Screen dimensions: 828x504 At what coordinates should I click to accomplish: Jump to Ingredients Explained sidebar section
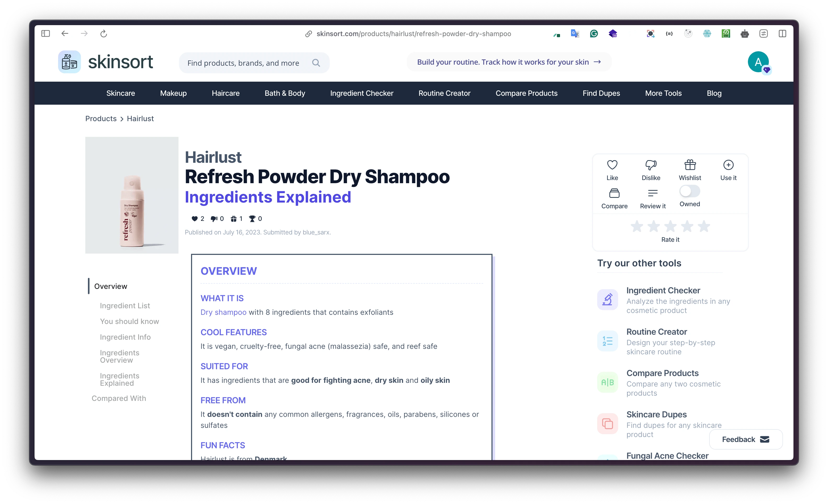tap(119, 379)
